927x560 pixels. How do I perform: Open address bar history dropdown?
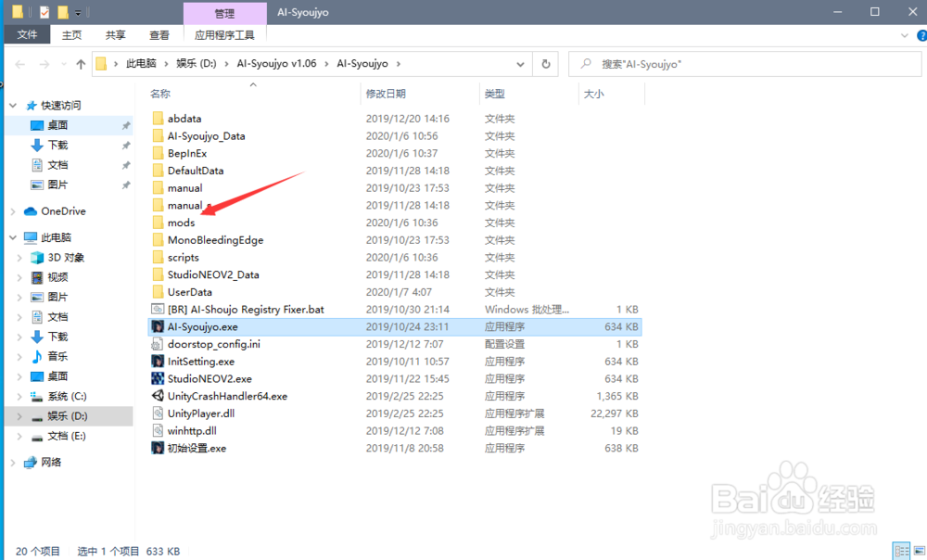520,64
